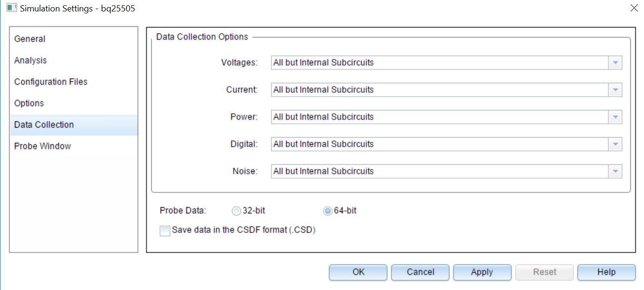Close the Simulation Settings dialog

coord(634,8)
